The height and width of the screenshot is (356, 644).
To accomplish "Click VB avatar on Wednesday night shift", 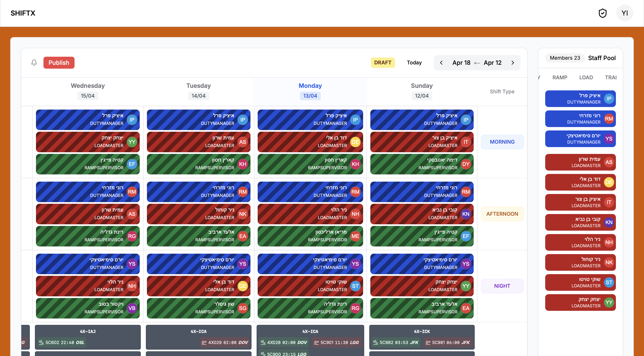I will [132, 308].
